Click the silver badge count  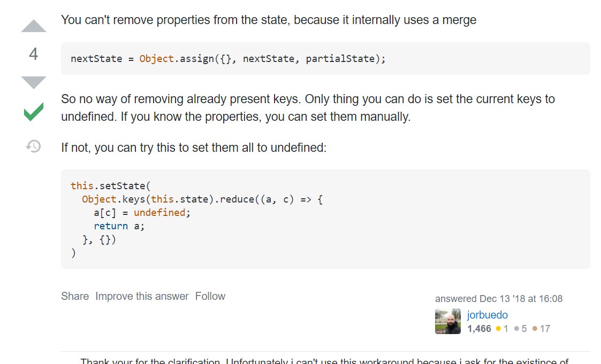click(x=523, y=329)
